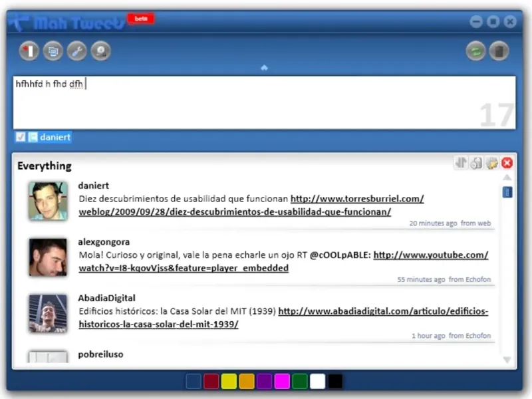The height and width of the screenshot is (399, 532).
Task: Choose the yellow theme swatch
Action: [229, 381]
